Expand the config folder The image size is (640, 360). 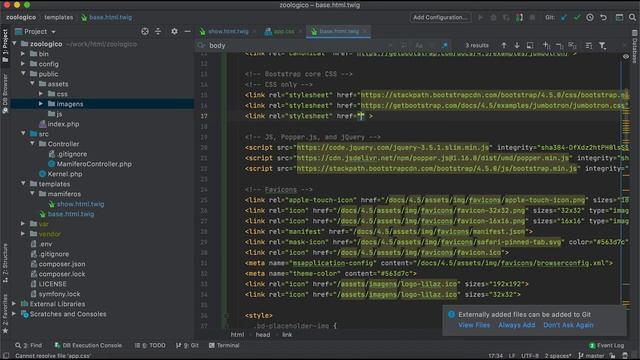coord(23,64)
